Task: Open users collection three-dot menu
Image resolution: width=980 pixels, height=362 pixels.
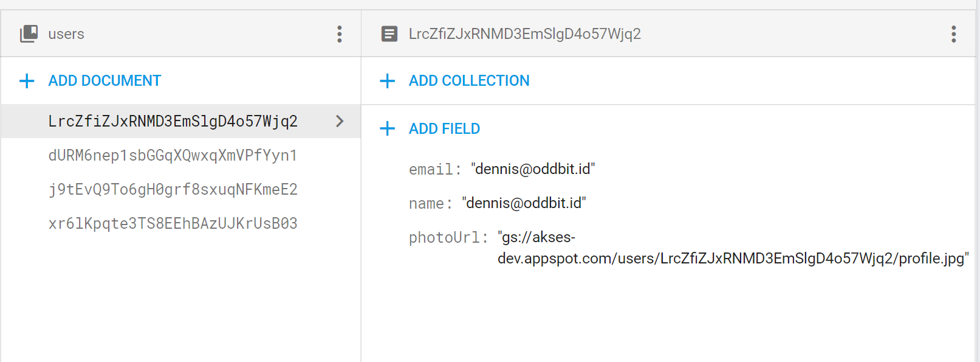Action: click(x=340, y=34)
